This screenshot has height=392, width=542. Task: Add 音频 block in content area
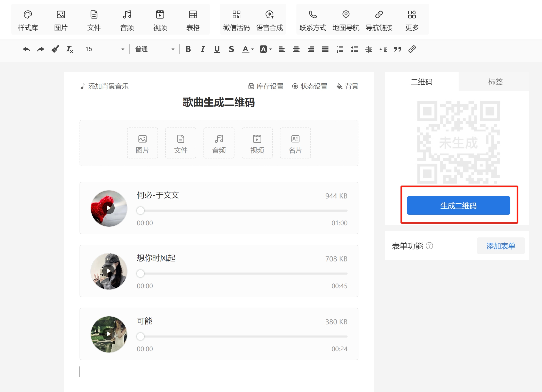click(219, 143)
